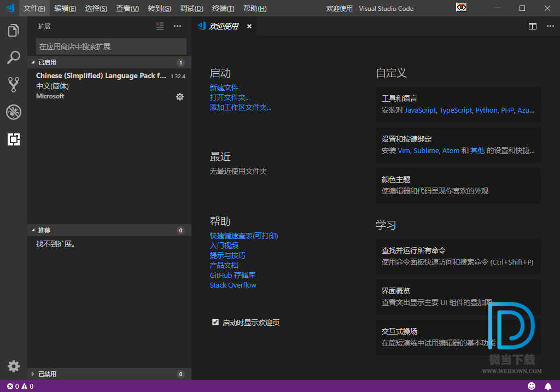Screen dimensions: 560x392
Task: Toggle 启动时显示欢迎页 checkbox
Action: [215, 322]
